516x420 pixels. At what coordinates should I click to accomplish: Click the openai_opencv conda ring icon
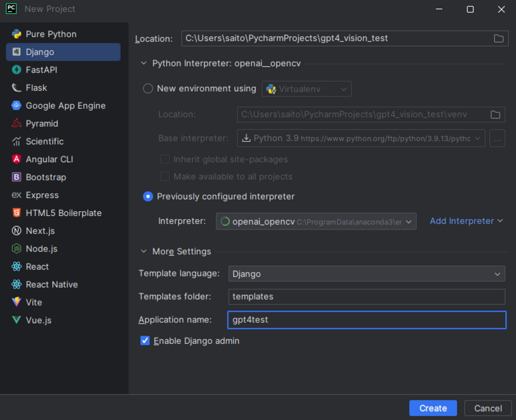(x=225, y=222)
